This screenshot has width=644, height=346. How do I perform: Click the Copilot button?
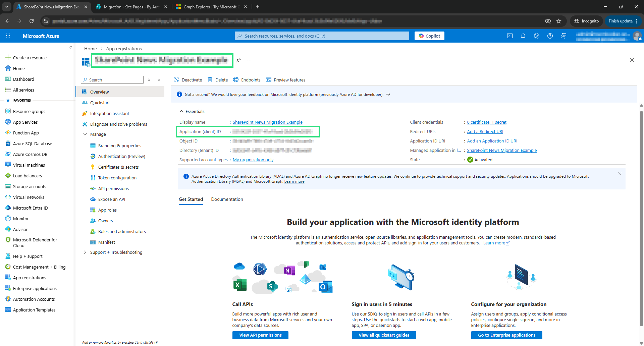tap(429, 36)
